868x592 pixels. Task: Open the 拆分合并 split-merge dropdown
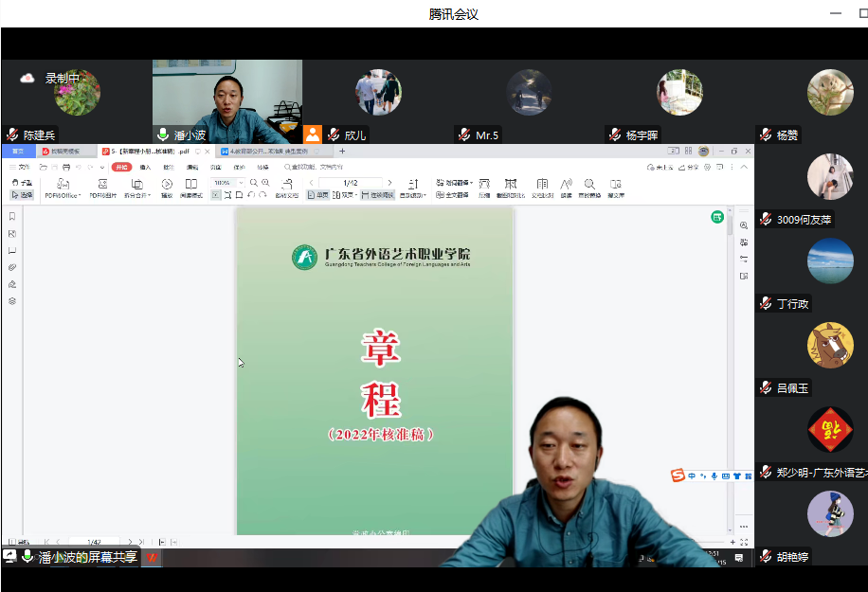pyautogui.click(x=136, y=188)
